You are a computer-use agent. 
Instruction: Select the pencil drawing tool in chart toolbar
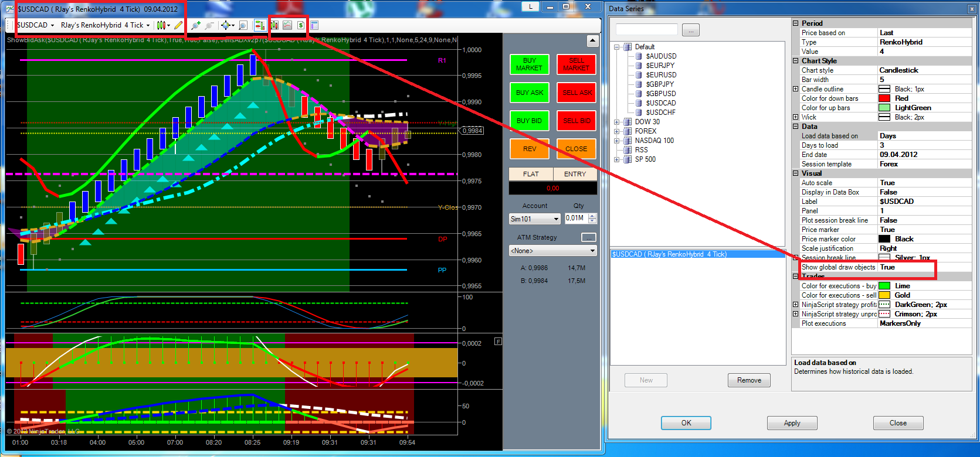click(178, 25)
